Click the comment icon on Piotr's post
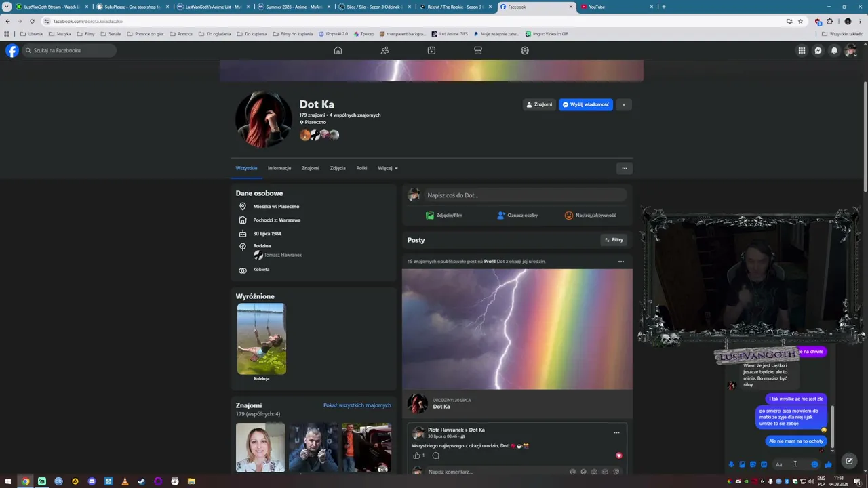The width and height of the screenshot is (868, 488). click(436, 455)
